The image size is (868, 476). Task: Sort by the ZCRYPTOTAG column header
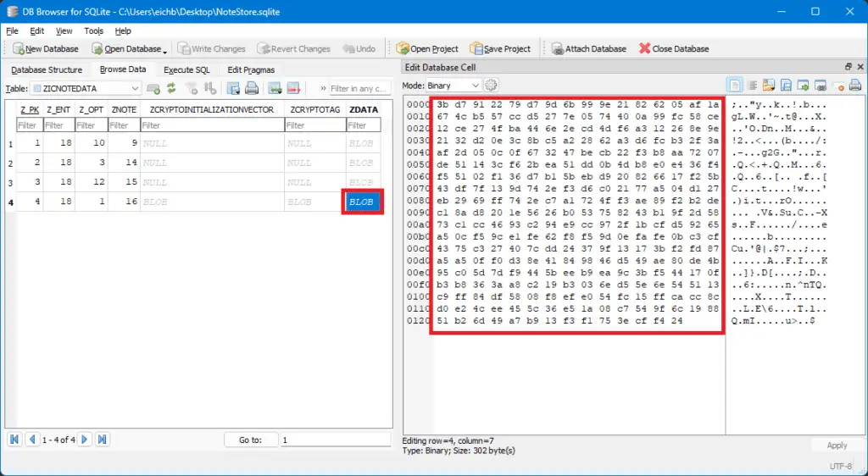tap(315, 109)
